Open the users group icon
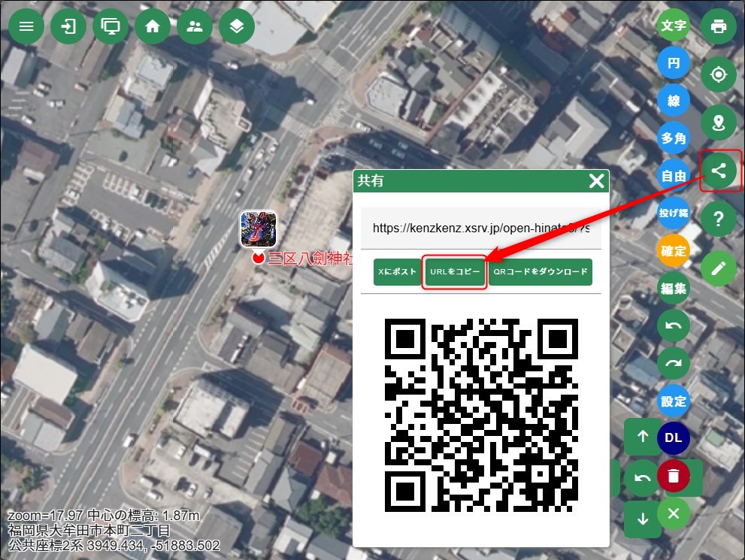The width and height of the screenshot is (745, 560). pyautogui.click(x=195, y=26)
